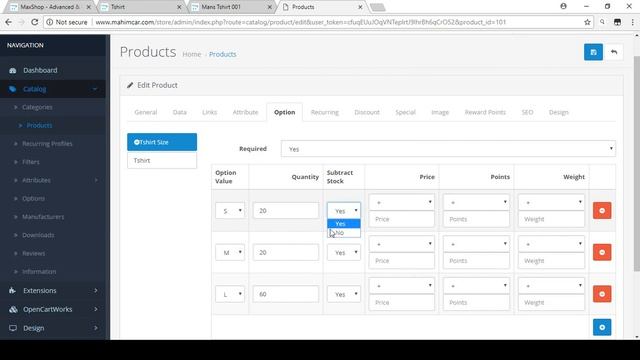Open the Reward Points tab

485,112
